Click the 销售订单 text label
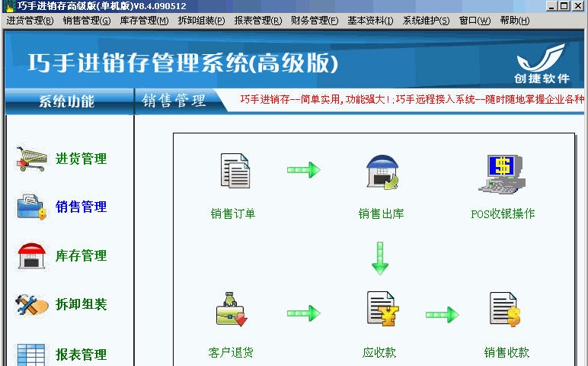Image resolution: width=588 pixels, height=366 pixels. pos(233,213)
